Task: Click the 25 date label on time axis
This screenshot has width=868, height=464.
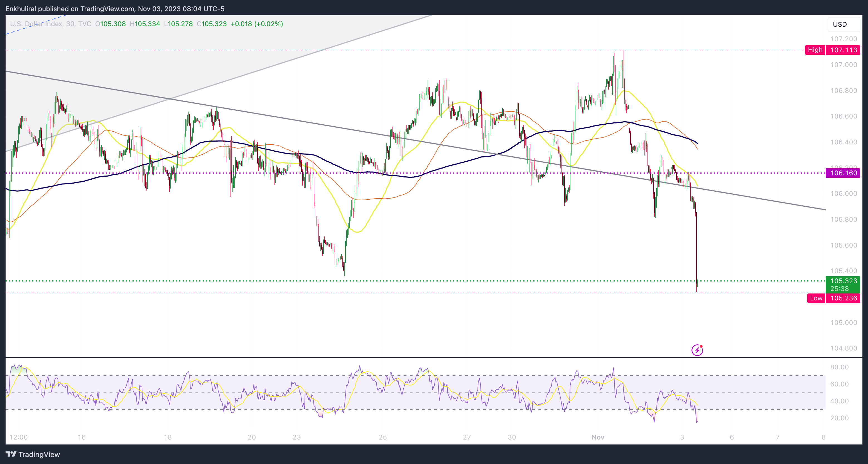Action: pos(382,437)
